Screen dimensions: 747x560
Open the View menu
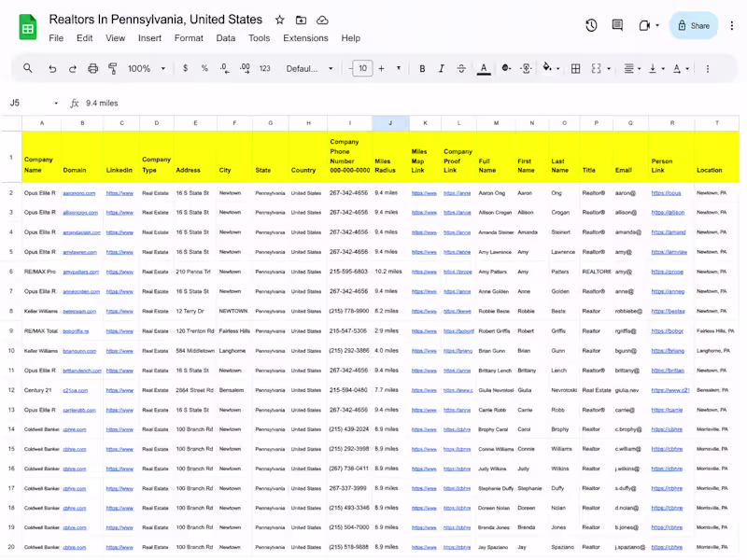[115, 38]
